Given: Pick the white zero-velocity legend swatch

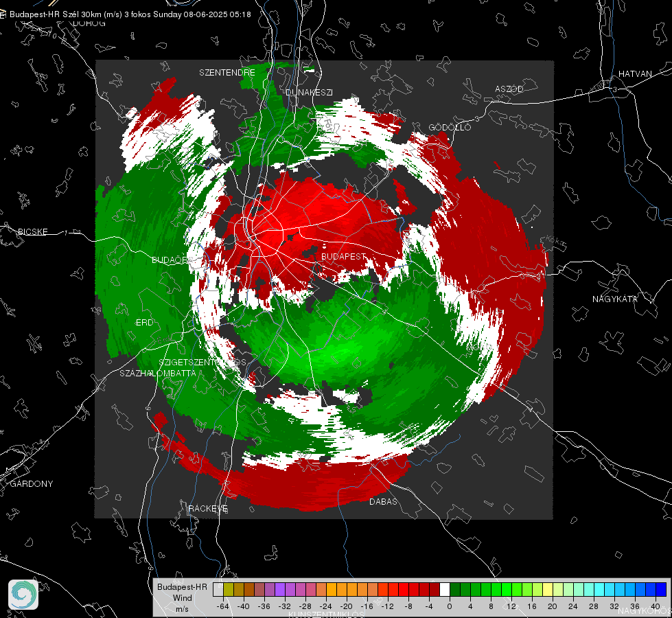Looking at the screenshot, I should click(445, 589).
